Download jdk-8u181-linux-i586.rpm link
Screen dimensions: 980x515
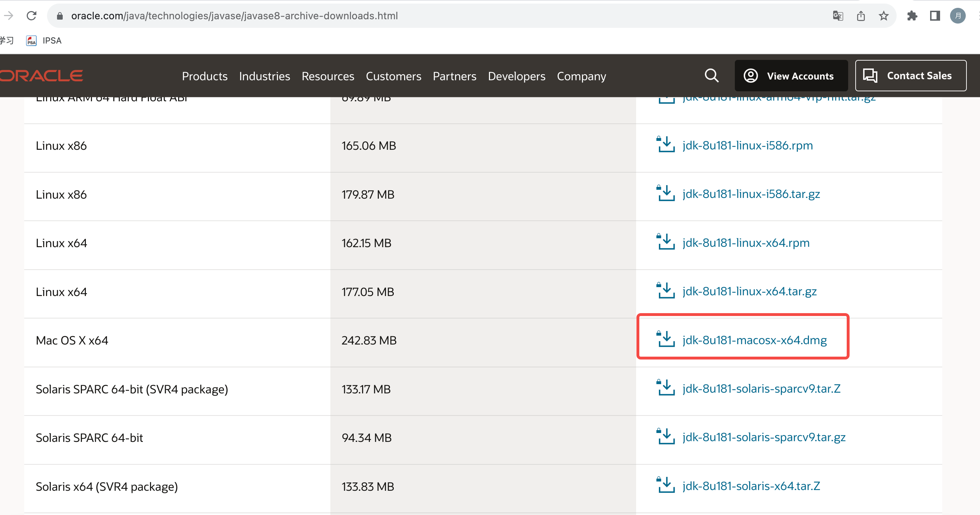pyautogui.click(x=747, y=146)
